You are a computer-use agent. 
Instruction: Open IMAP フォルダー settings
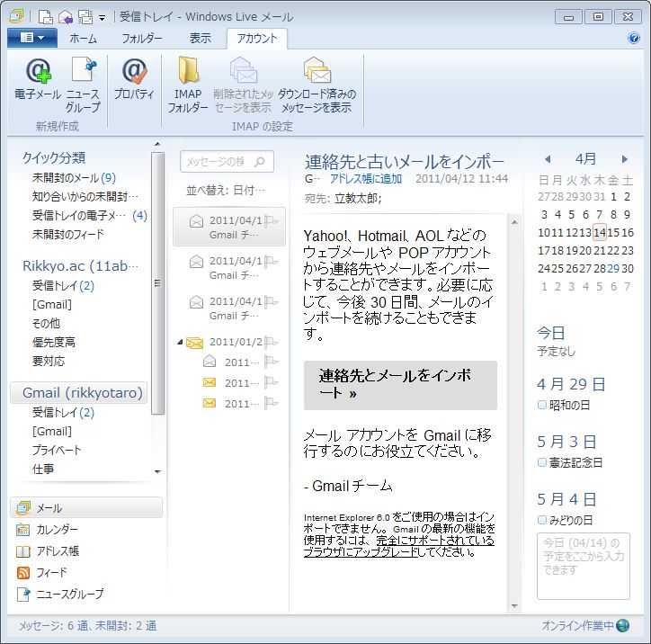[188, 85]
